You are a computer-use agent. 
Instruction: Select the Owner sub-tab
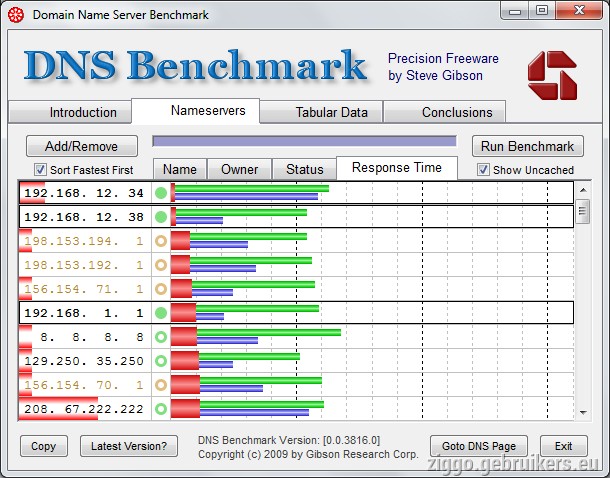coord(239,169)
